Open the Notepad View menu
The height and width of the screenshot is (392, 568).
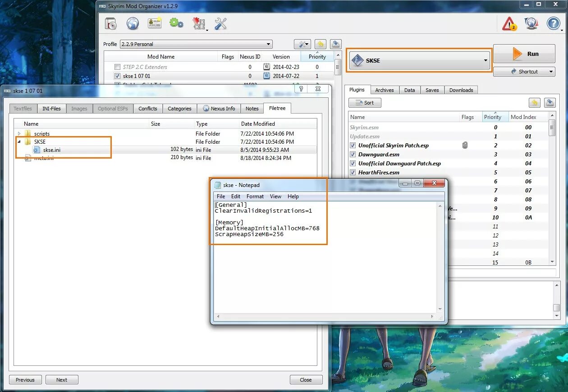point(275,196)
